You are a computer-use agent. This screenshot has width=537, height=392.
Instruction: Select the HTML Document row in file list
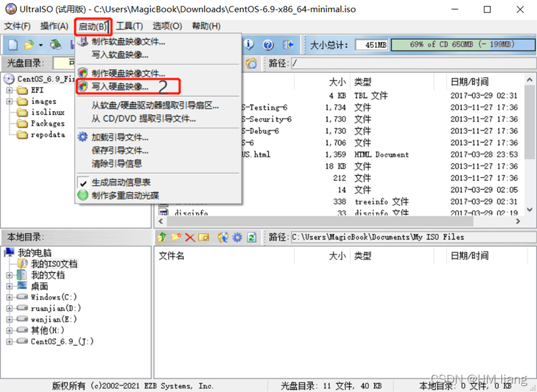382,154
